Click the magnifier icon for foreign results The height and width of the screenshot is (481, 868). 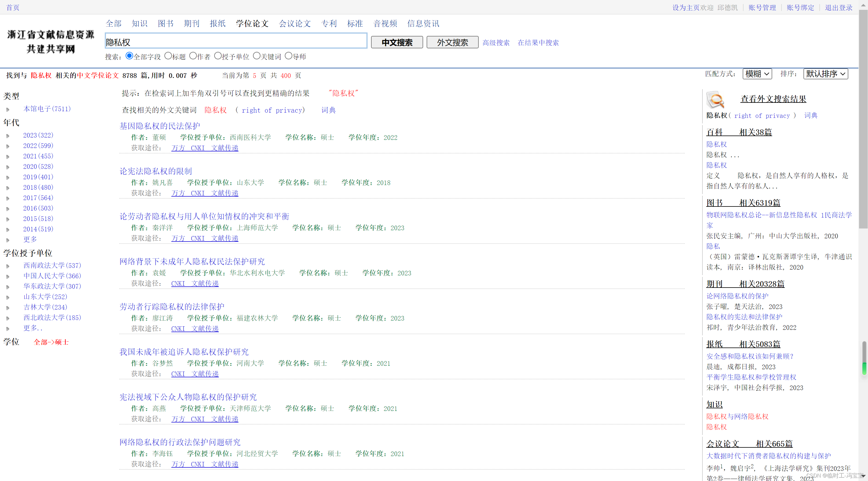[x=715, y=99]
